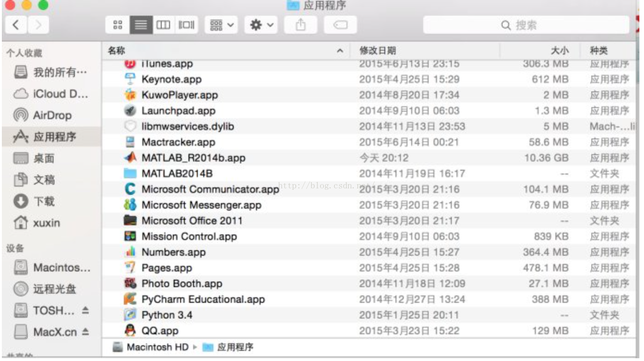Screen dimensions: 644x361
Task: Select the Microsoft Office 2011 folder icon
Action: tap(130, 221)
